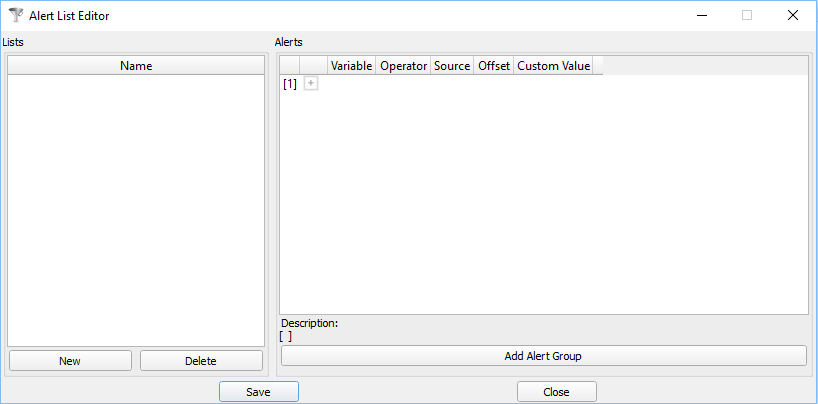Click the Description brackets text
The image size is (818, 404).
pyautogui.click(x=286, y=336)
